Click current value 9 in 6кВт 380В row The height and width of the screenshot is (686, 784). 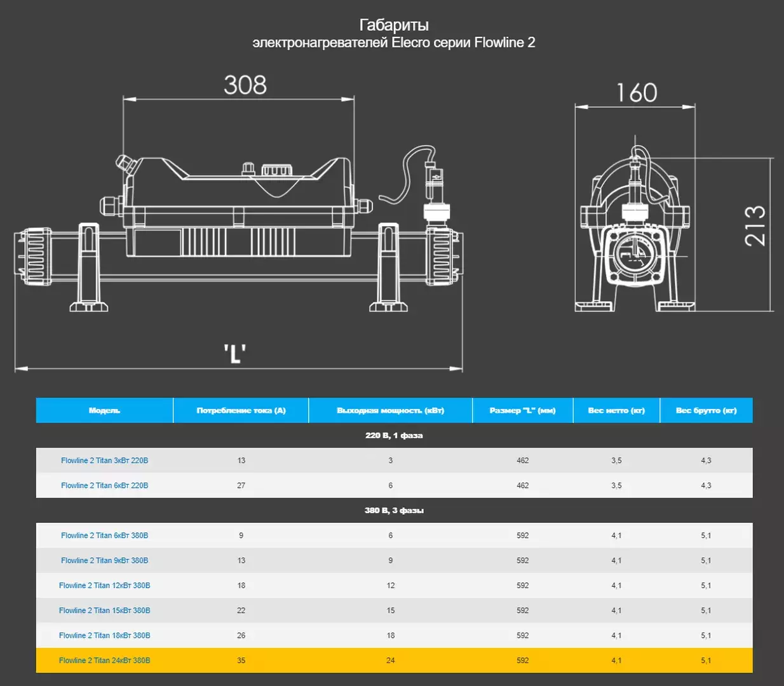coord(241,535)
